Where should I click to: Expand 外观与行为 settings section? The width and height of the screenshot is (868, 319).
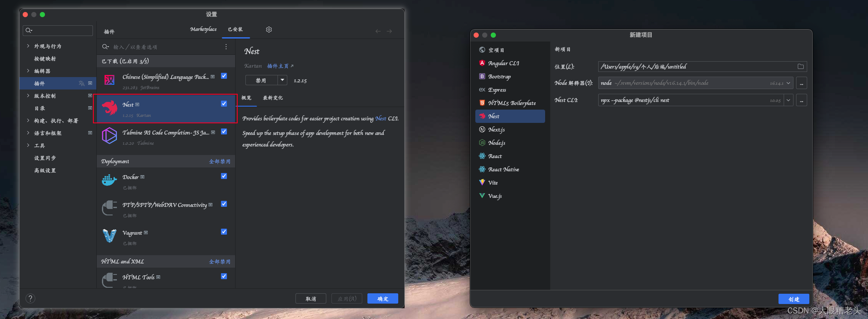coord(28,46)
